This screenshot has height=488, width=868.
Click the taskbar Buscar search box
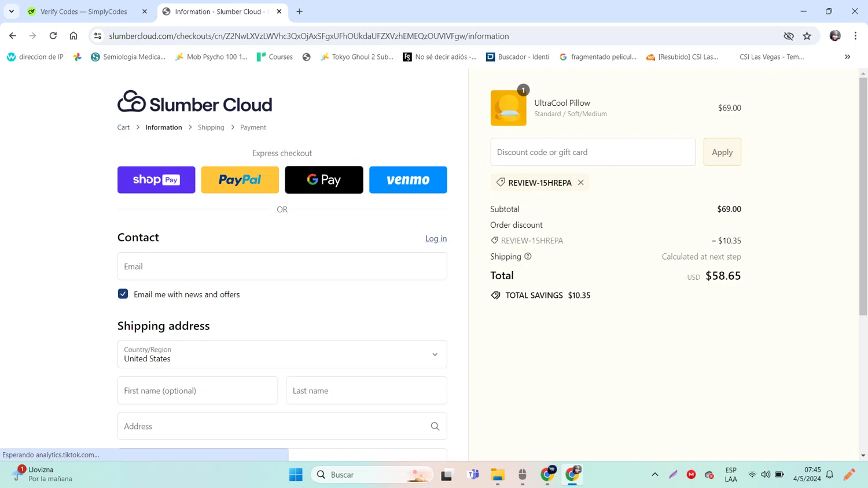(x=372, y=475)
